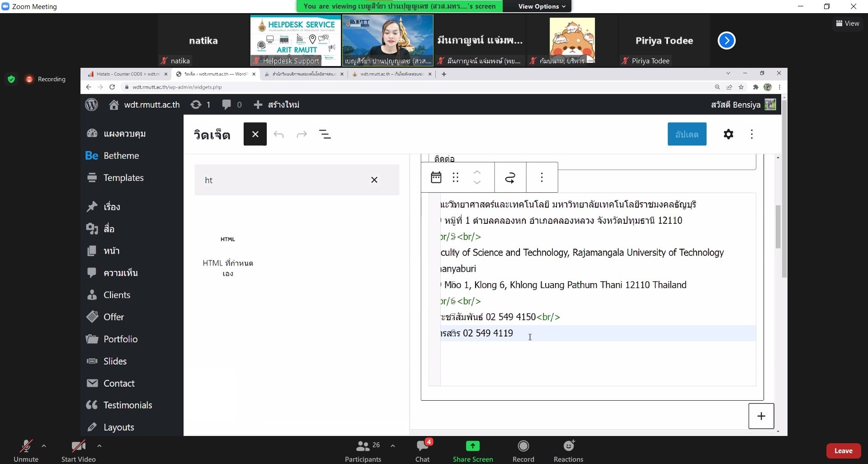Open the Contact menu item
This screenshot has height=464, width=868.
(111, 384)
